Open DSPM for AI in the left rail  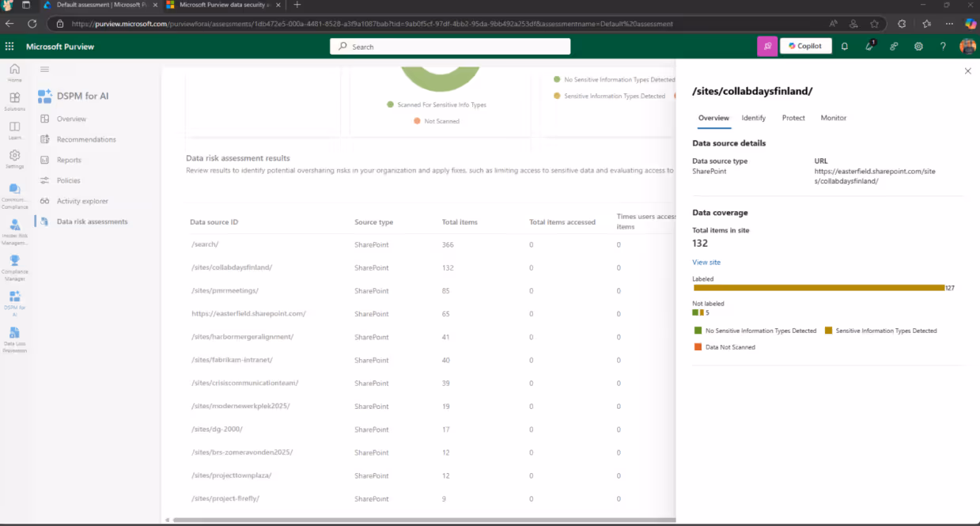point(14,304)
